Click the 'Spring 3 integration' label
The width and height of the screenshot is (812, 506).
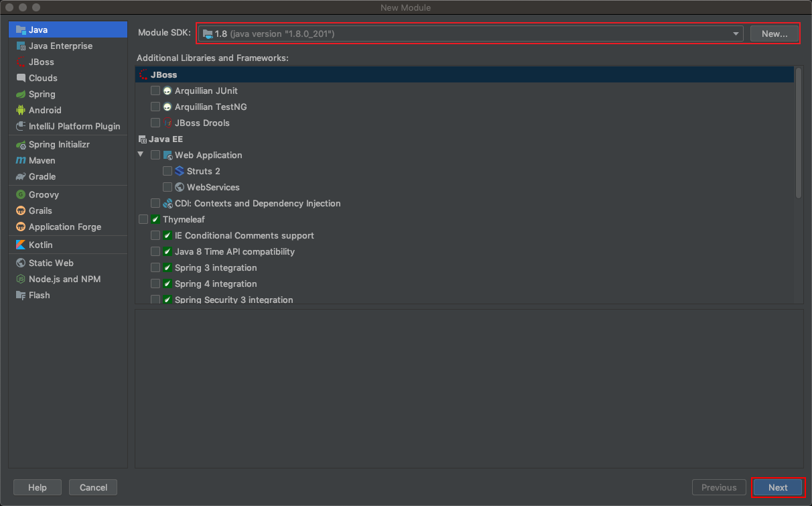pos(216,267)
